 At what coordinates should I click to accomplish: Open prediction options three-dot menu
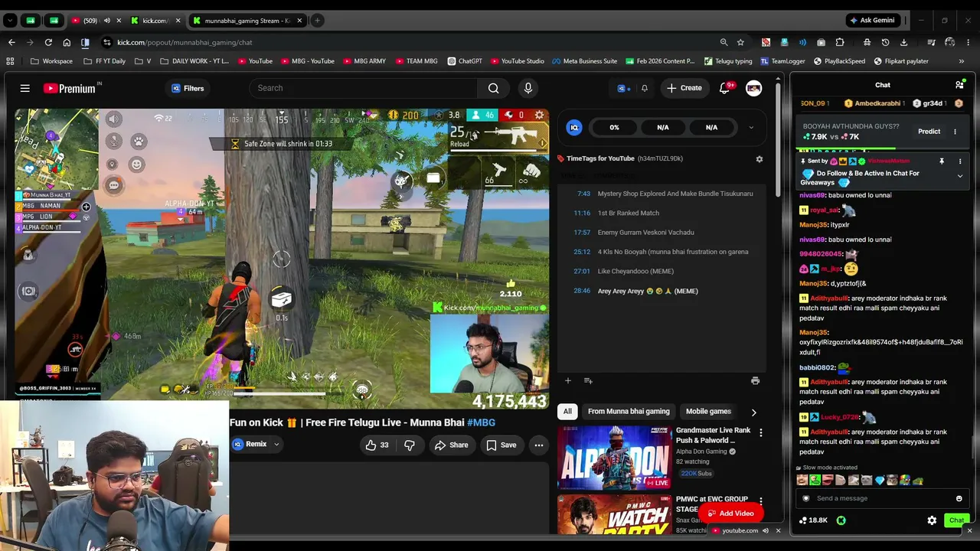click(955, 132)
